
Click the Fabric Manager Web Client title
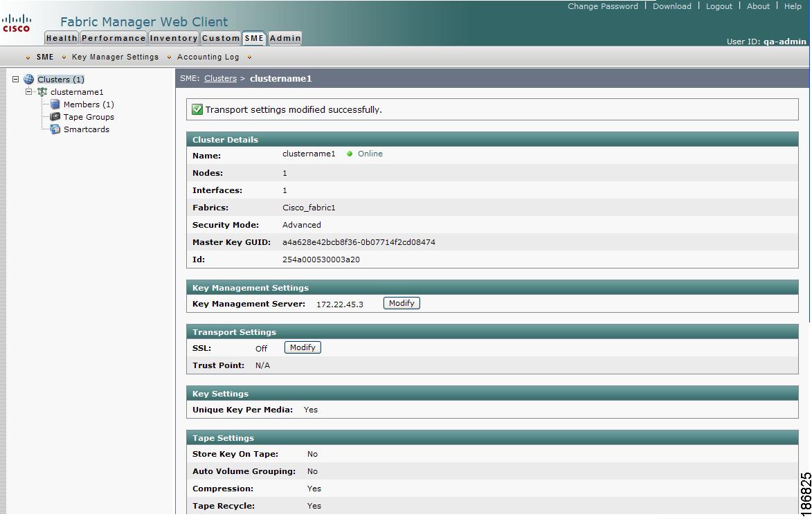click(x=144, y=21)
